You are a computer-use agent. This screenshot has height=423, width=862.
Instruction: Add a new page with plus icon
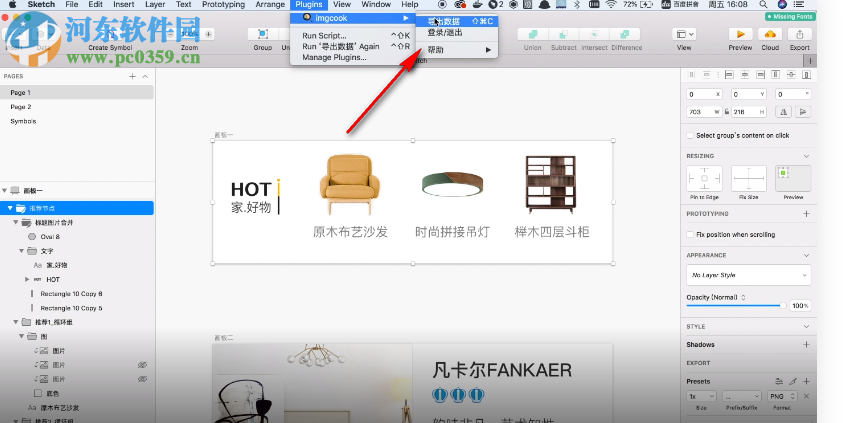[132, 76]
